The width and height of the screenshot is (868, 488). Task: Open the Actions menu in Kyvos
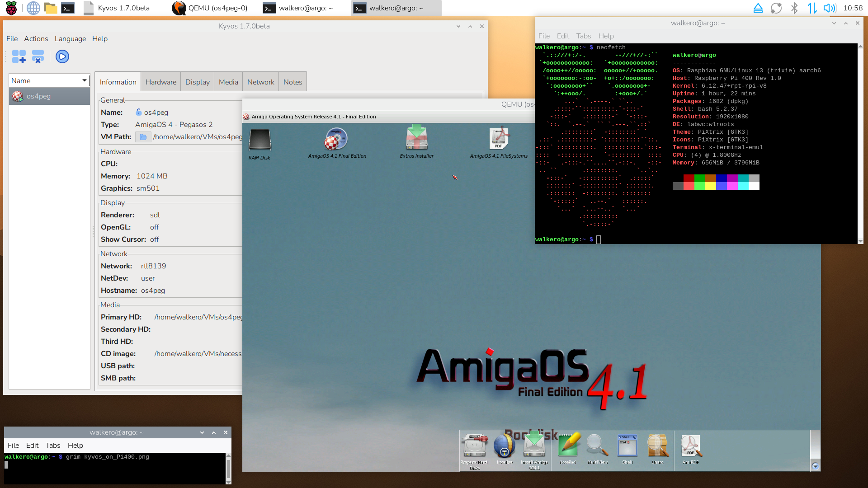[x=36, y=39]
